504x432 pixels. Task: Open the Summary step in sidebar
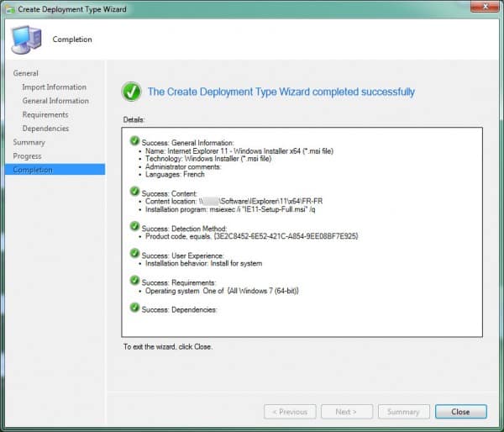29,142
